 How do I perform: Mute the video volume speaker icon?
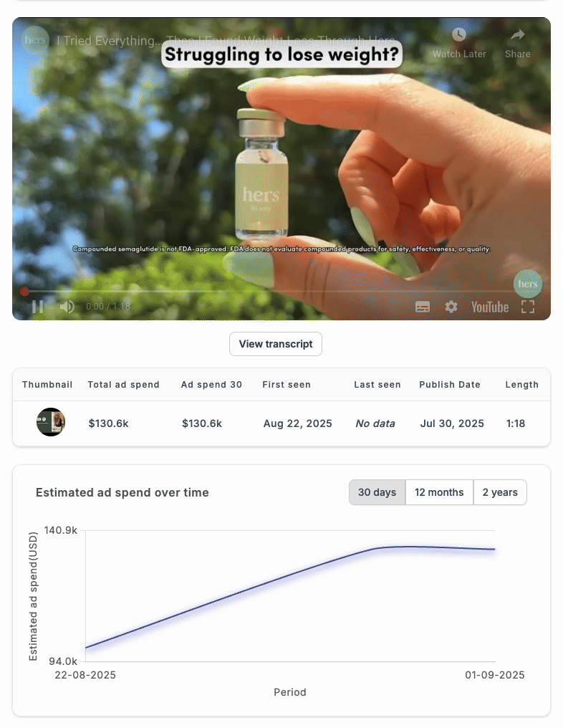[67, 307]
